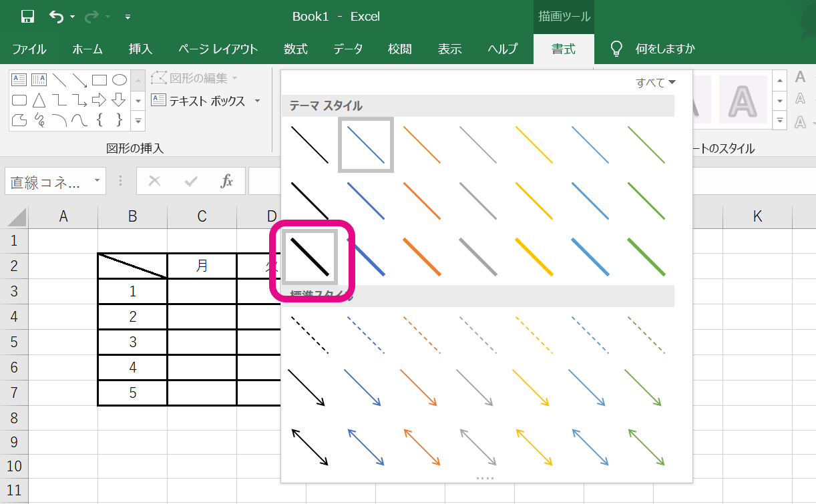816x504 pixels.
Task: Select the left brace shape icon
Action: [x=99, y=120]
